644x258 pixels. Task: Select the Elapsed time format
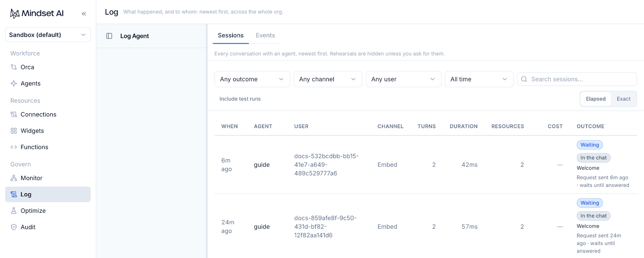click(596, 99)
